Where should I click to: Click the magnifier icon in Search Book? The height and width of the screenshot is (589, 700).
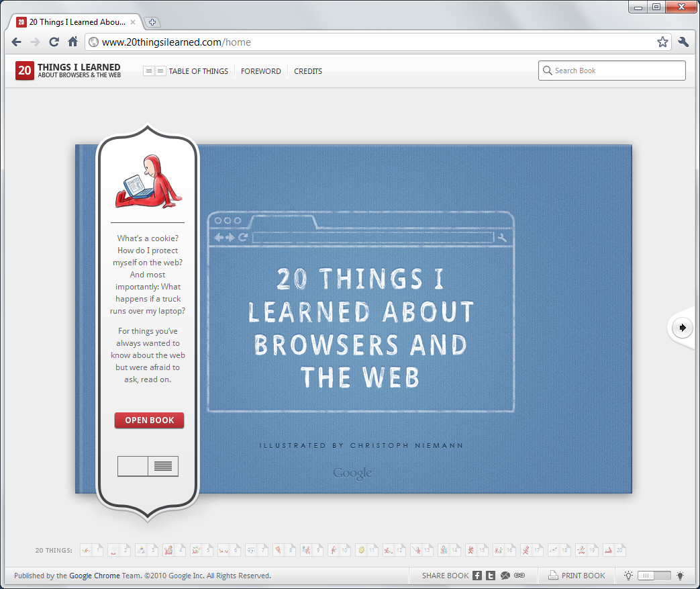tap(548, 71)
